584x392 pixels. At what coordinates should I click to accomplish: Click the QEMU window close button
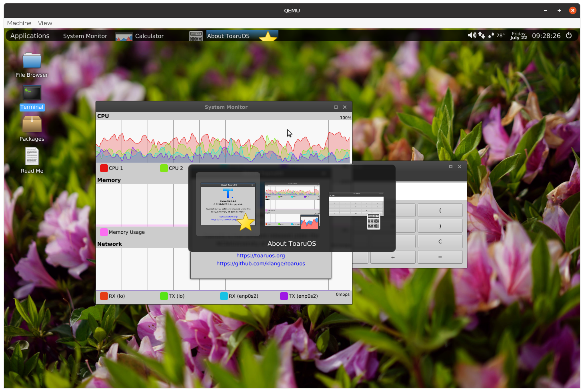573,10
